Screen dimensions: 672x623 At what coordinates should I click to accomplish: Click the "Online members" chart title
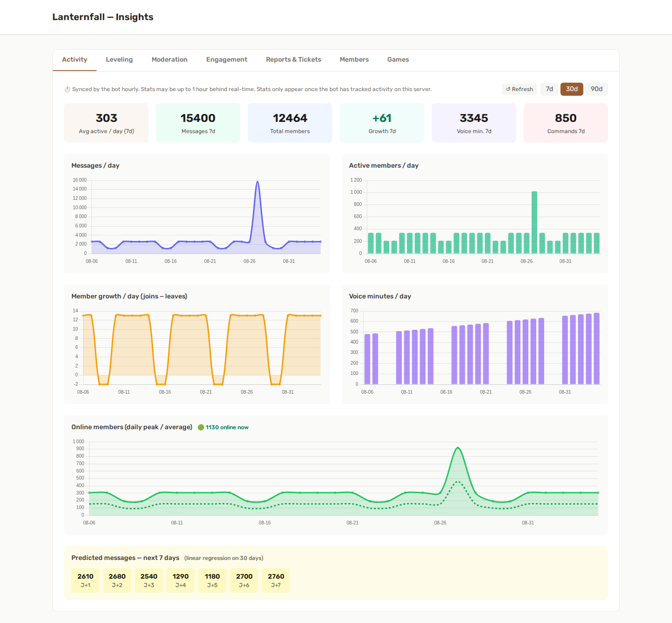pyautogui.click(x=132, y=427)
